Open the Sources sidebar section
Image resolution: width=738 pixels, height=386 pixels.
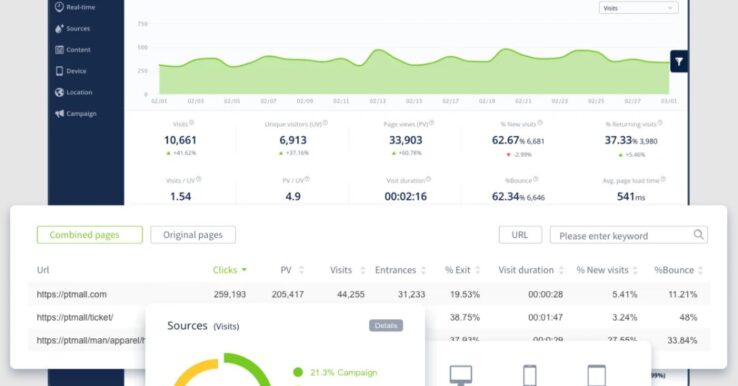click(x=72, y=29)
